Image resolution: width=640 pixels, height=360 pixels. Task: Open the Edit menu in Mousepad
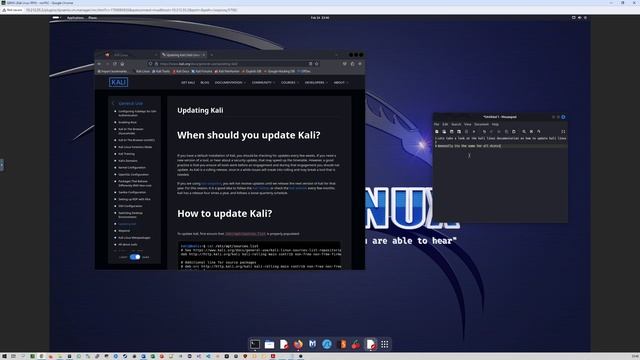point(445,124)
